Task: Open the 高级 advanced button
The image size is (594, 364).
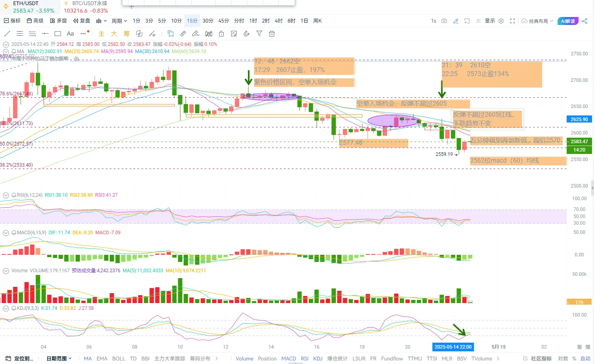Action: pos(35,21)
